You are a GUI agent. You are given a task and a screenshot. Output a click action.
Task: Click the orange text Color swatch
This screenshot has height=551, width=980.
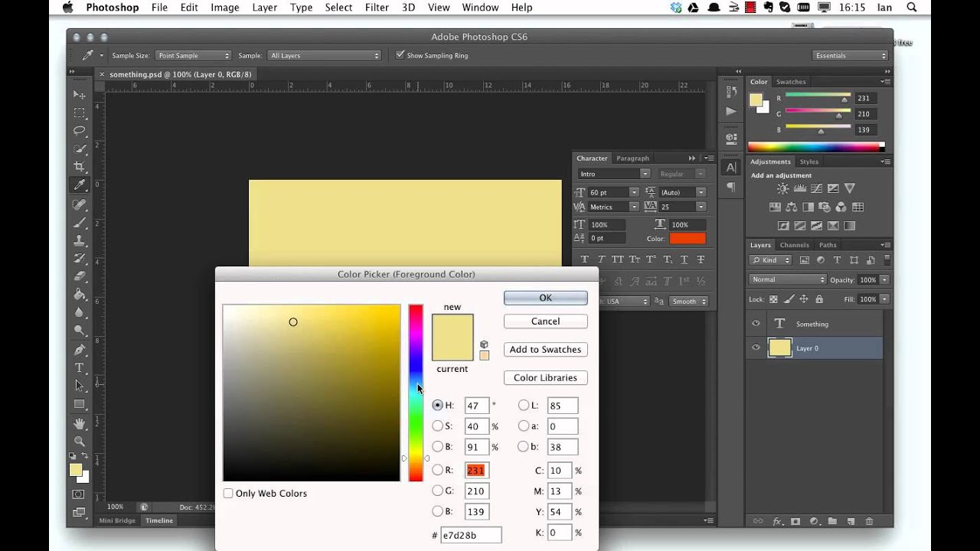tap(687, 239)
